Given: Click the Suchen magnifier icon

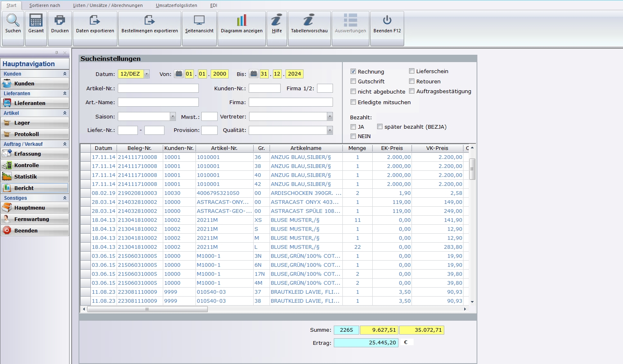Looking at the screenshot, I should pyautogui.click(x=13, y=20).
